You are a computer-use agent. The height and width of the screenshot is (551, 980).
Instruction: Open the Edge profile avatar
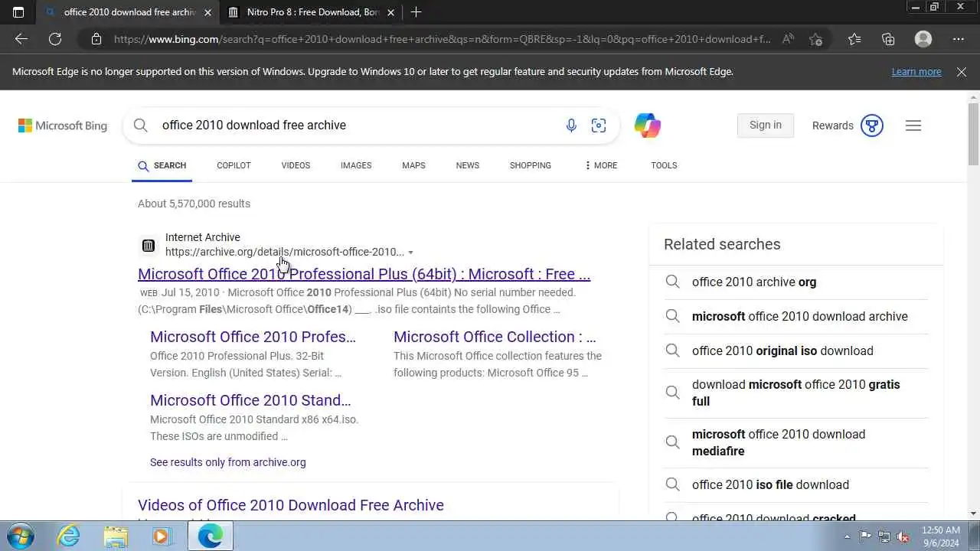click(x=923, y=39)
